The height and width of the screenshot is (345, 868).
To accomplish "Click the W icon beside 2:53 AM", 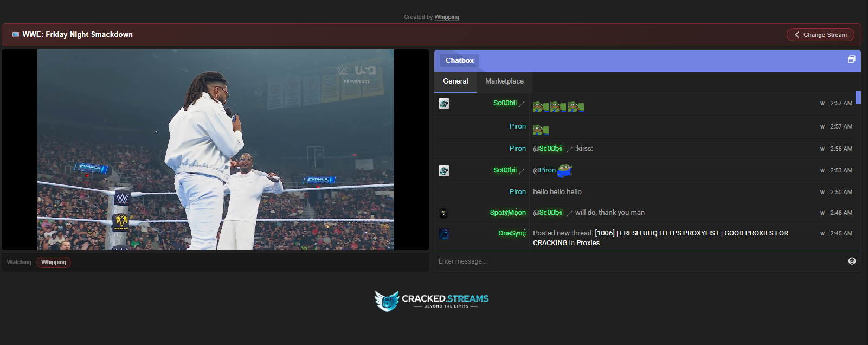I will click(x=822, y=171).
